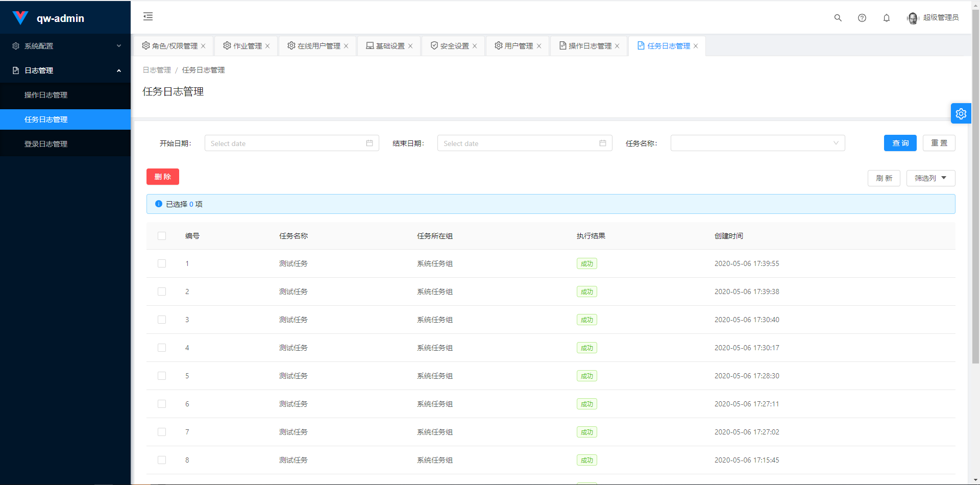This screenshot has width=980, height=485.
Task: Focus the 结束日期 date input
Action: pos(525,143)
